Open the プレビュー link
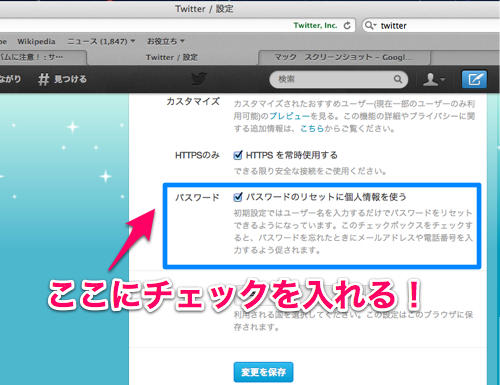Viewport: 500px width, 385px height. (290, 116)
